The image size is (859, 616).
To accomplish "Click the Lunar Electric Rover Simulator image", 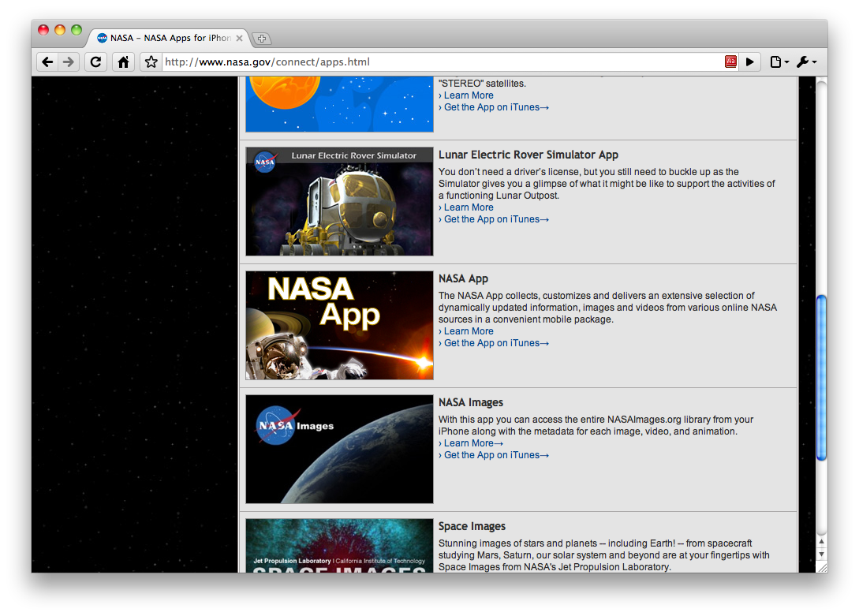I will (x=340, y=201).
